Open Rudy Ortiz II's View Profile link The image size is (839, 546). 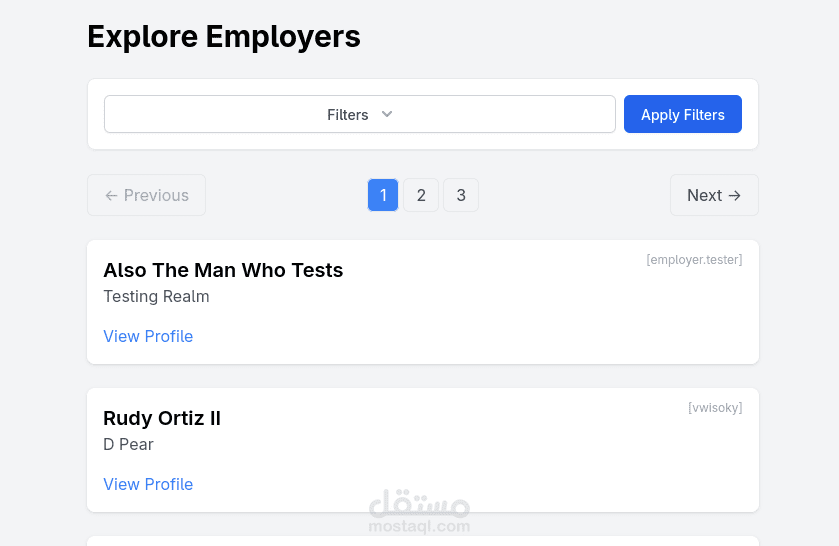(x=148, y=484)
